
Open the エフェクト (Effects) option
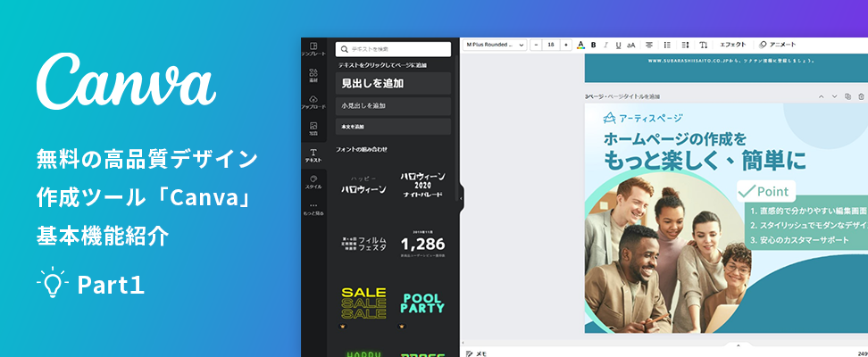pos(732,45)
